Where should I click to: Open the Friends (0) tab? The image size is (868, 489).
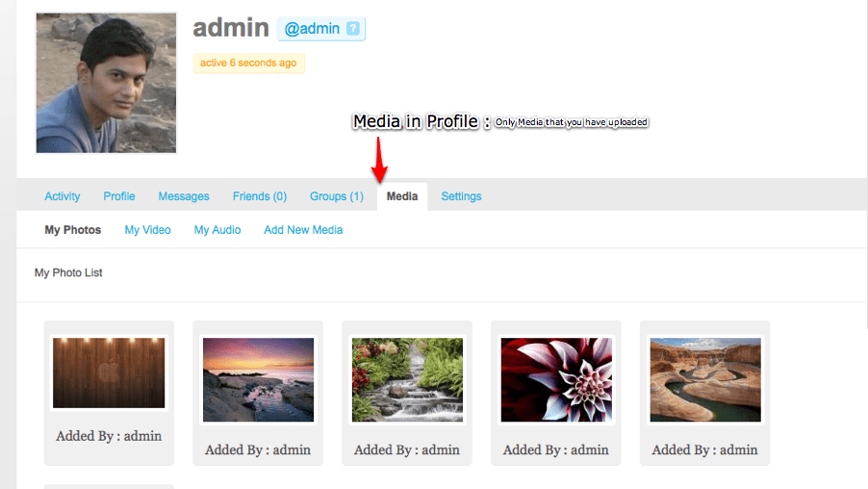pos(260,196)
